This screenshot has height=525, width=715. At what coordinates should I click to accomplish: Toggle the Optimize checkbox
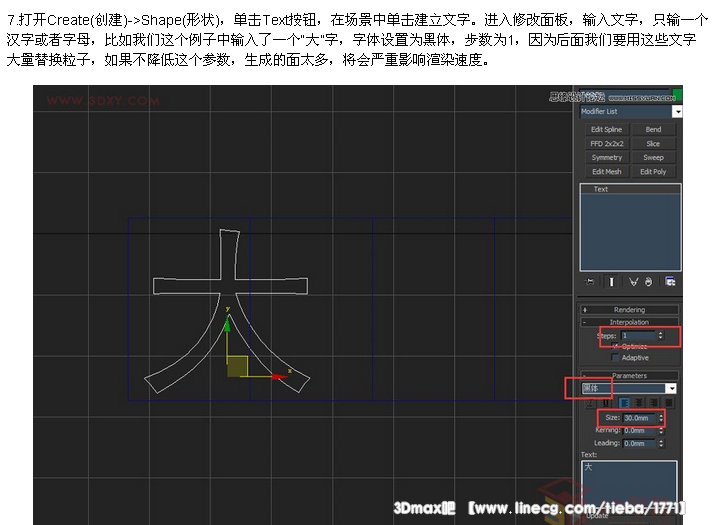615,346
